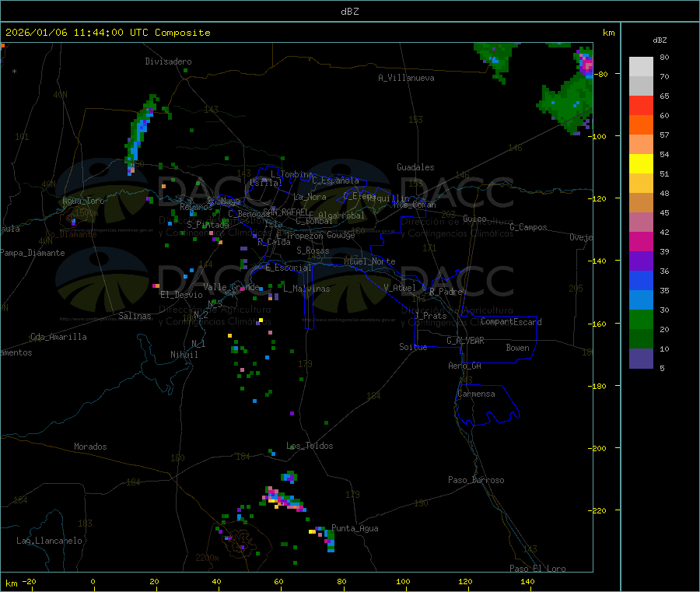Click the 'Carmensa' map label

[476, 394]
